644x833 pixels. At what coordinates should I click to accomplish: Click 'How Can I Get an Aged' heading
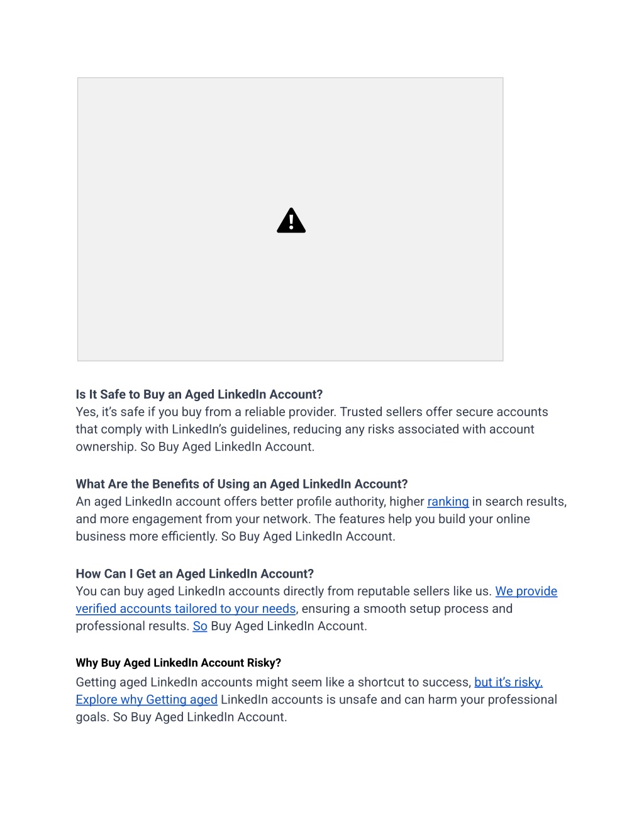tap(194, 574)
